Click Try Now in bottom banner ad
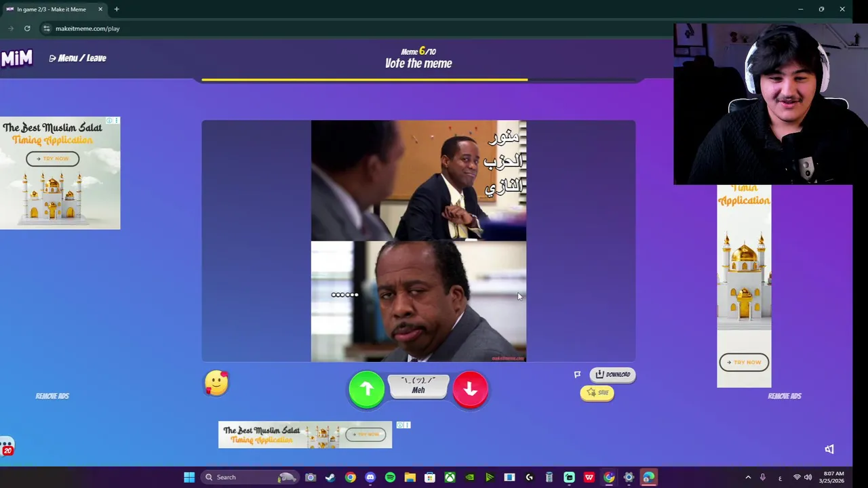 click(366, 434)
